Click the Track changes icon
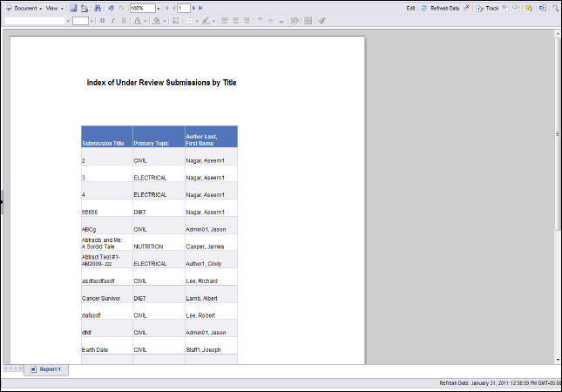Image resolution: width=562 pixels, height=392 pixels. coord(480,8)
